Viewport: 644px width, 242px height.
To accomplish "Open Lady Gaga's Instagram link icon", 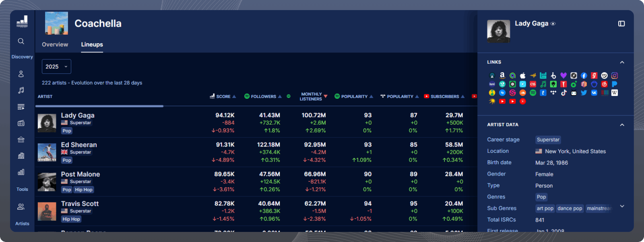I will pos(615,75).
